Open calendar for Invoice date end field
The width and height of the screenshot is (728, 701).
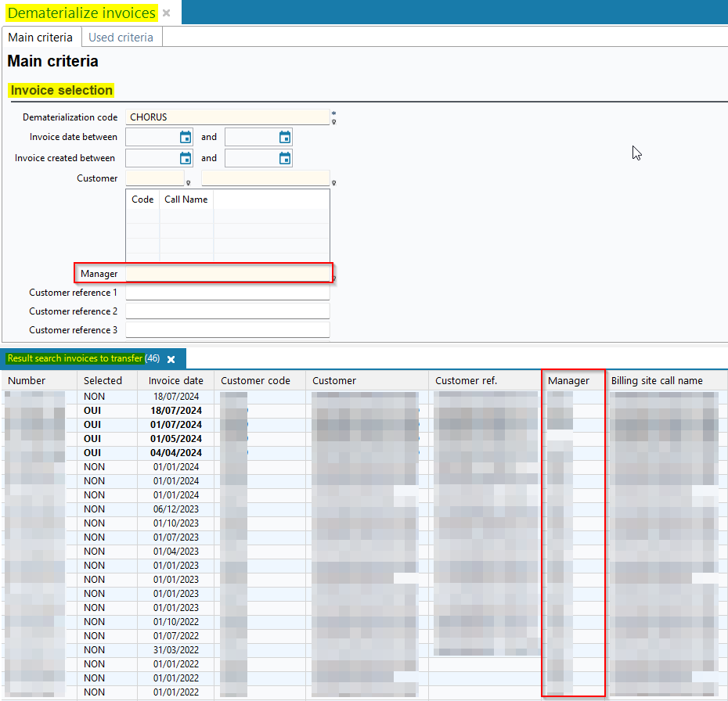click(285, 138)
